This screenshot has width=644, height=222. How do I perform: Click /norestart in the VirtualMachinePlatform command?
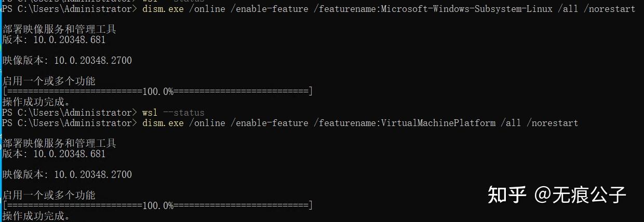552,123
